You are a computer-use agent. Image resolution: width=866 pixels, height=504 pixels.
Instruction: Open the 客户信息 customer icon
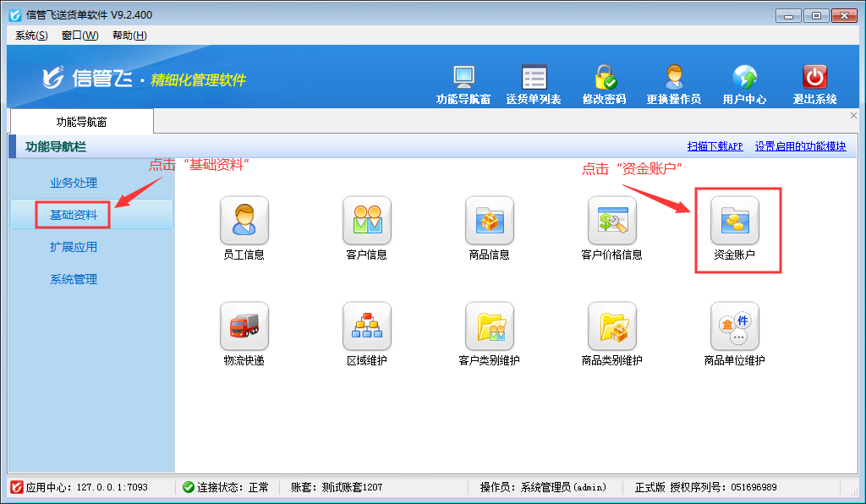pos(366,221)
